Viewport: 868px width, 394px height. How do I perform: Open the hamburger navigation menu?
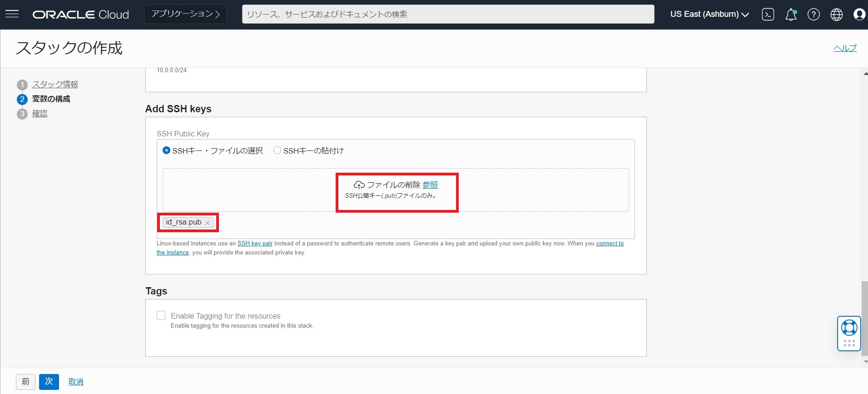pyautogui.click(x=12, y=14)
